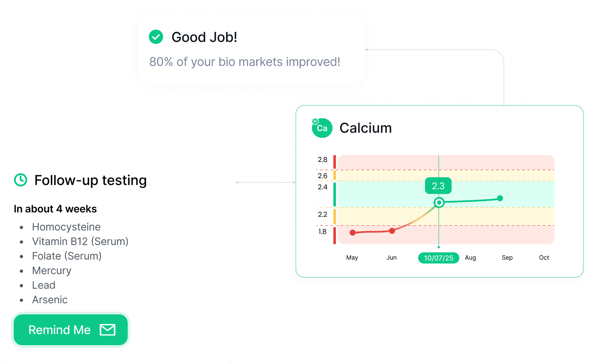
Task: Click the top red range bar near 2.8
Action: pyautogui.click(x=335, y=162)
